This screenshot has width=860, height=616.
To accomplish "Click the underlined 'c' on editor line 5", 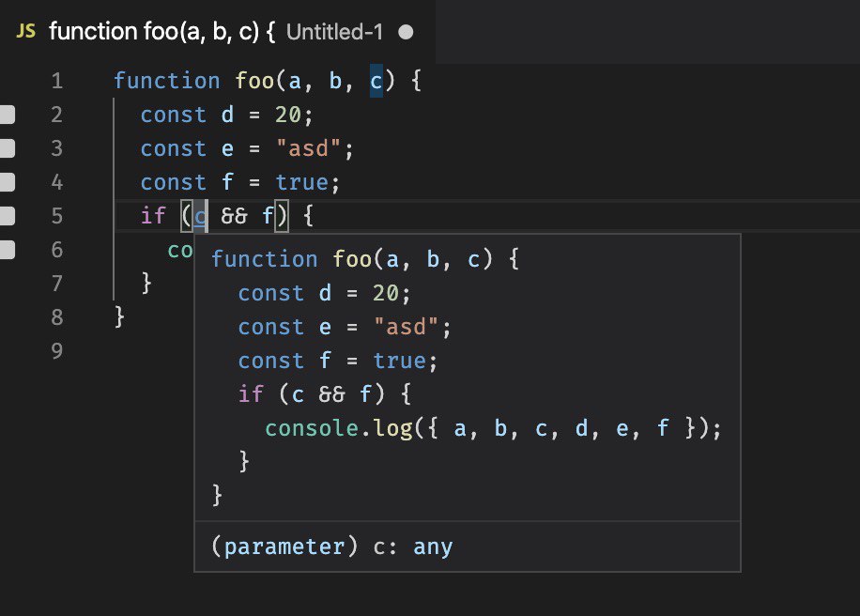I will point(200,217).
